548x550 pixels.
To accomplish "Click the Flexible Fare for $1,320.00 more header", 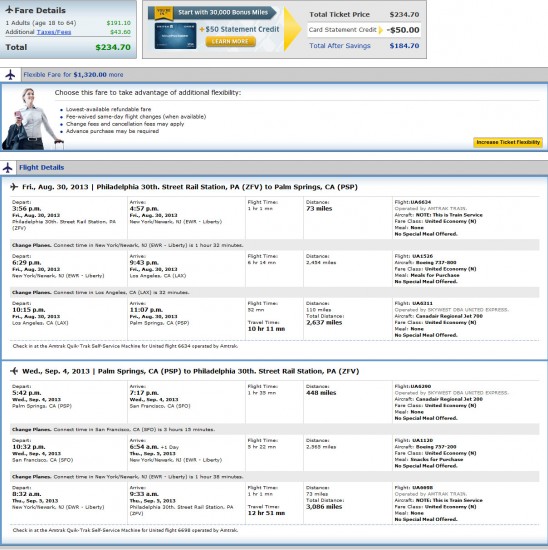I will coord(73,75).
